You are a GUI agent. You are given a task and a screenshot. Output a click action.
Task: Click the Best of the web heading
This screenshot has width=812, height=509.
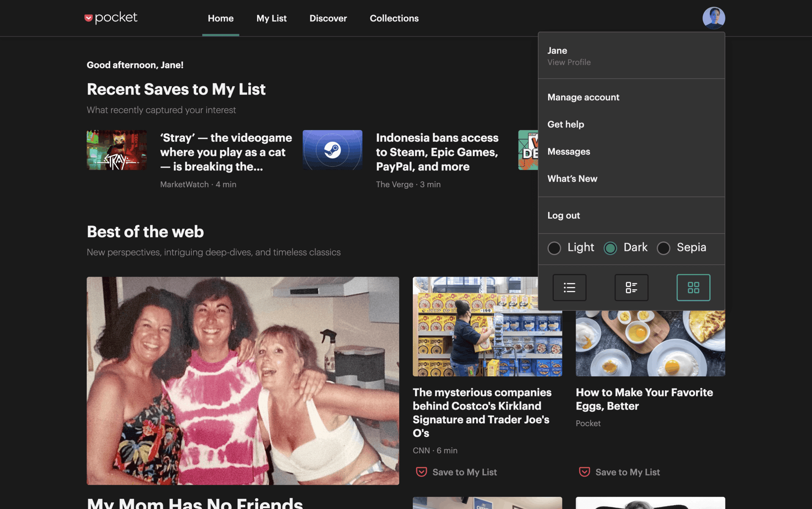[145, 232]
